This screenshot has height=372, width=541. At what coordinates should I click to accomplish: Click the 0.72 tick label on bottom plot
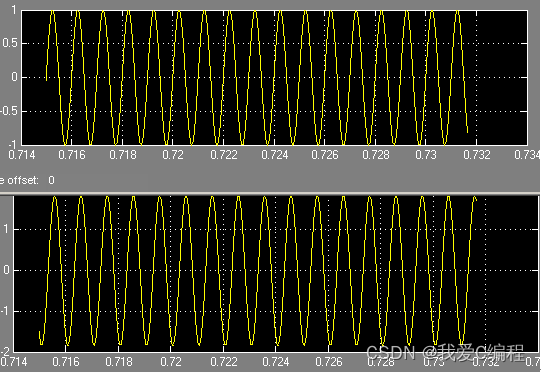click(171, 362)
